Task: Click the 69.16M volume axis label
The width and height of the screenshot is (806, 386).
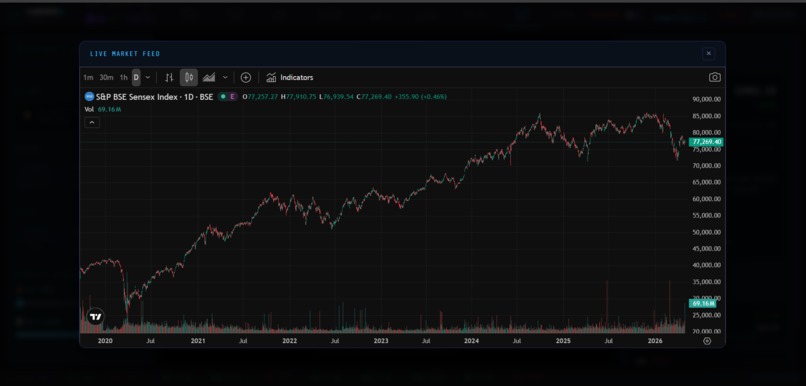Action: tap(703, 304)
